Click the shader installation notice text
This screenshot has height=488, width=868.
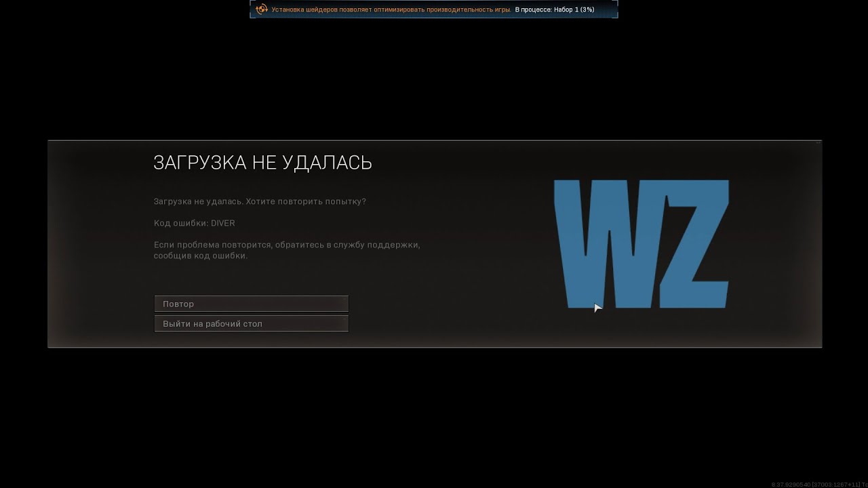tap(391, 10)
